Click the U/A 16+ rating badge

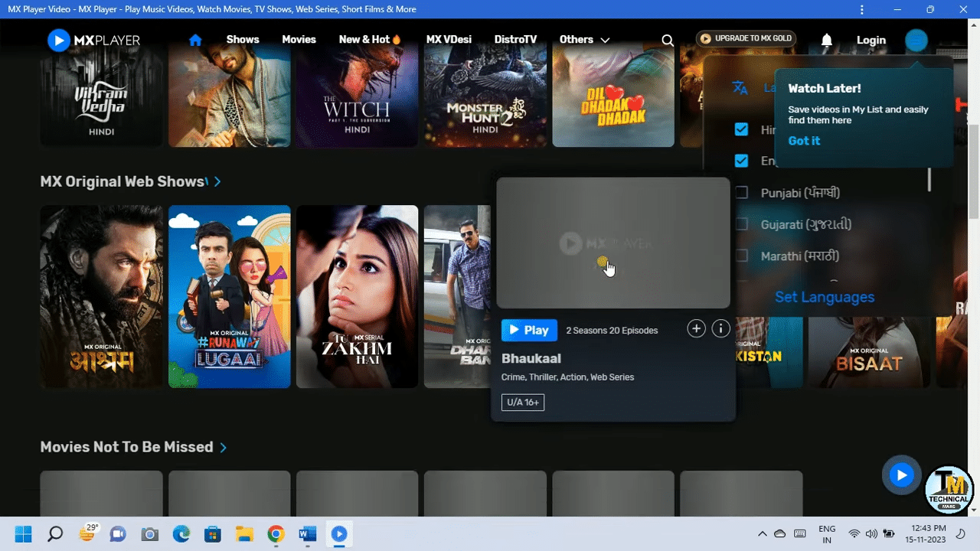[523, 402]
